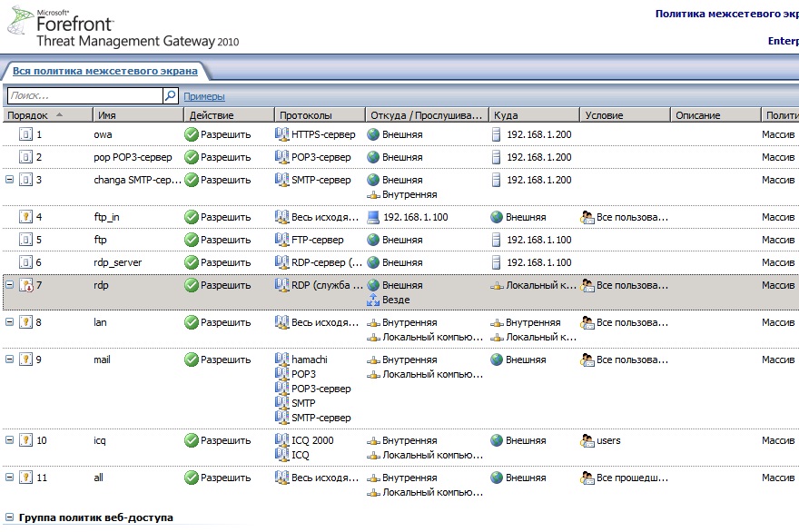Viewport: 799px width, 532px height.
Task: Click the green allow icon in mail row
Action: pos(191,360)
